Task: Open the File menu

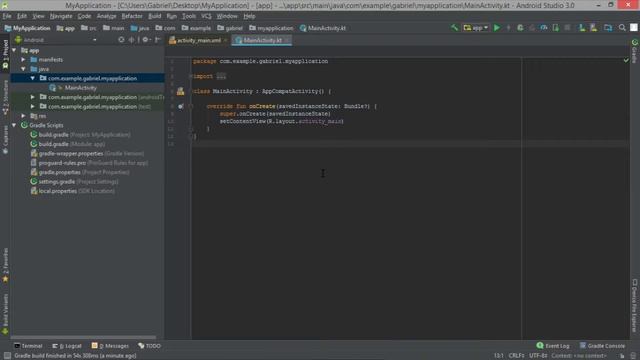Action: pyautogui.click(x=7, y=16)
